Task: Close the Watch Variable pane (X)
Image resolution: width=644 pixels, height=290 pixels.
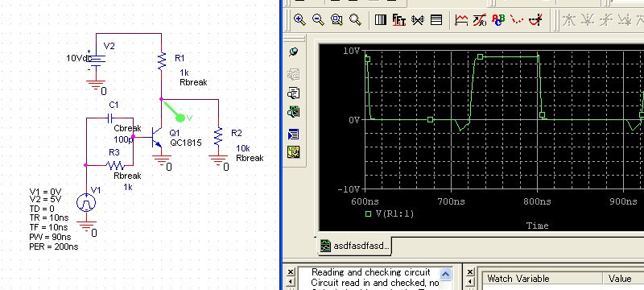Action: 471,272
